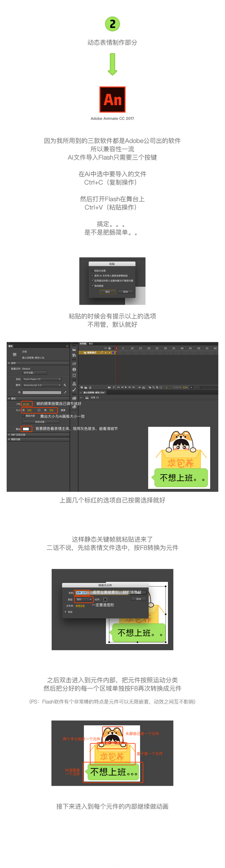Click the 高级设置... button
The height and width of the screenshot is (868, 225).
(40, 422)
